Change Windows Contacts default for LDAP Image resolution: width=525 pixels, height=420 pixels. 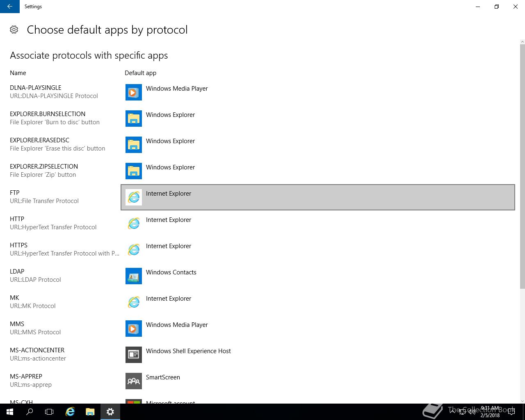coord(318,276)
